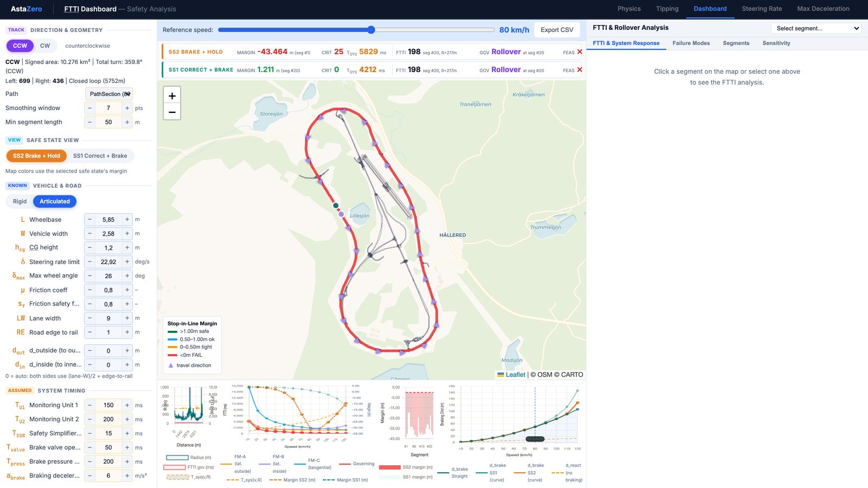Screen dimensions: 868x488
Task: Zoom in on the map
Action: click(172, 95)
